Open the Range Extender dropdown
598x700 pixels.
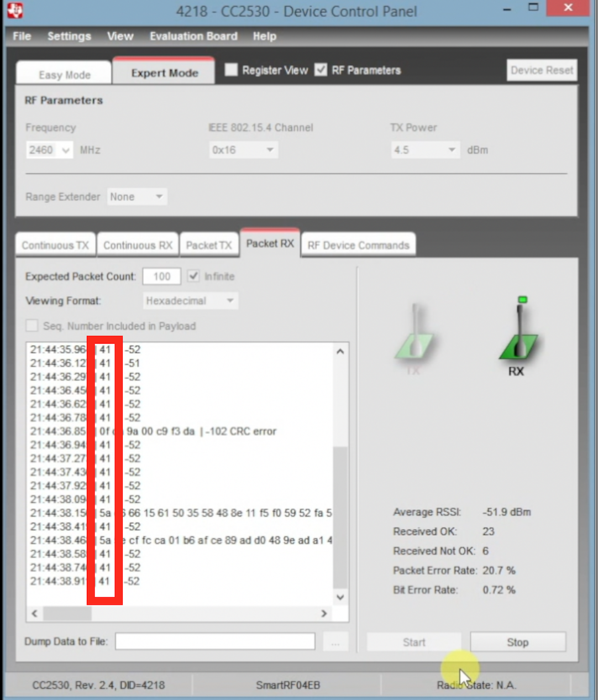pos(137,197)
